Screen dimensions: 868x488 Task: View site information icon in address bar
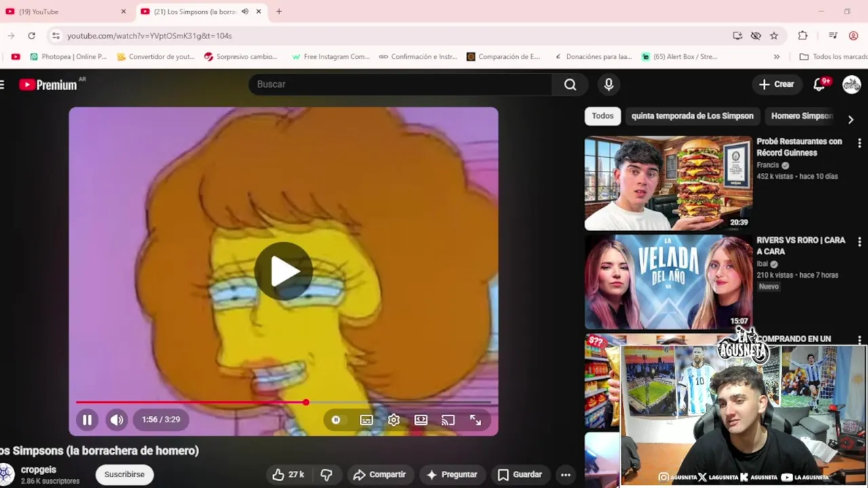point(56,36)
